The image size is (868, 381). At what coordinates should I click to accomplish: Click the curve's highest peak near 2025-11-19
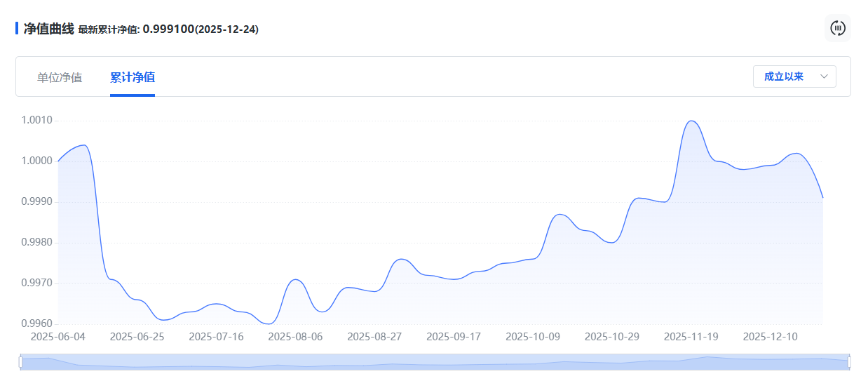691,121
